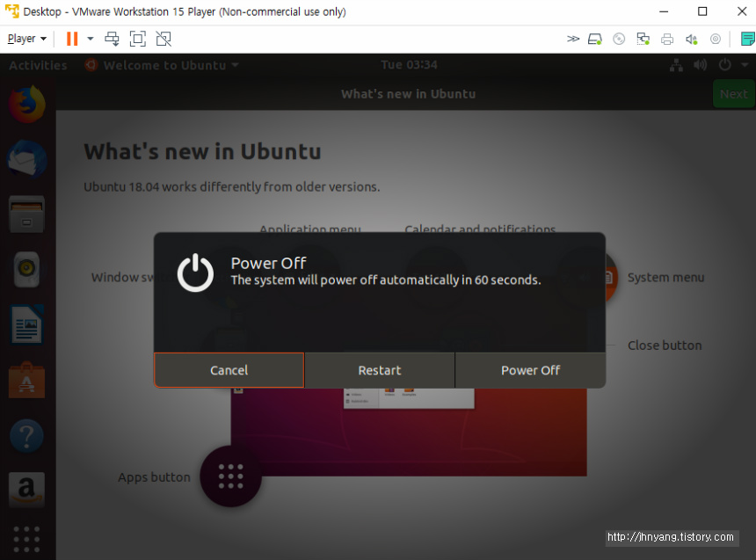
Task: Click the green Next button
Action: coord(734,94)
